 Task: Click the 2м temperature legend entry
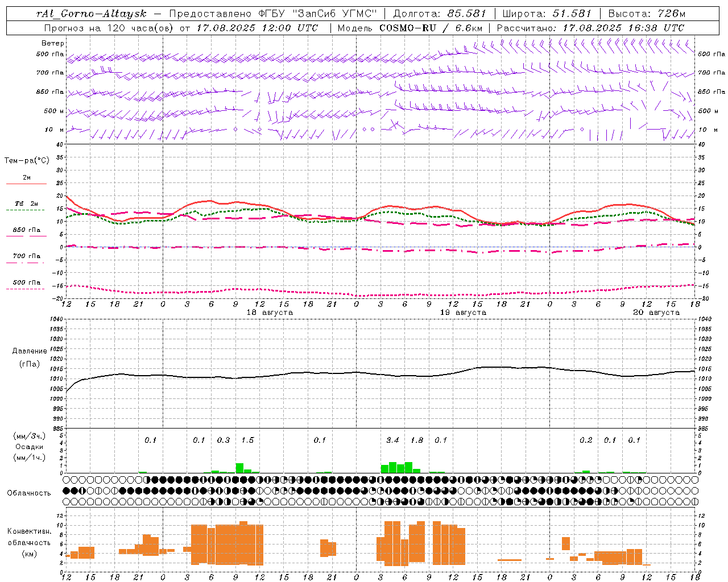27,177
